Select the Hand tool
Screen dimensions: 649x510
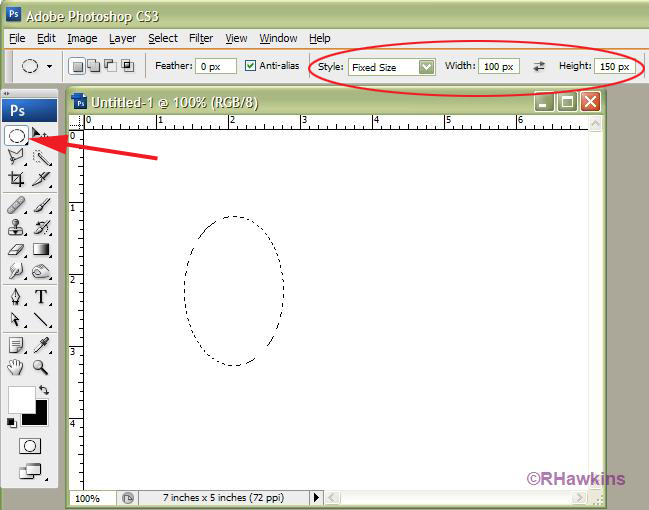coord(17,367)
